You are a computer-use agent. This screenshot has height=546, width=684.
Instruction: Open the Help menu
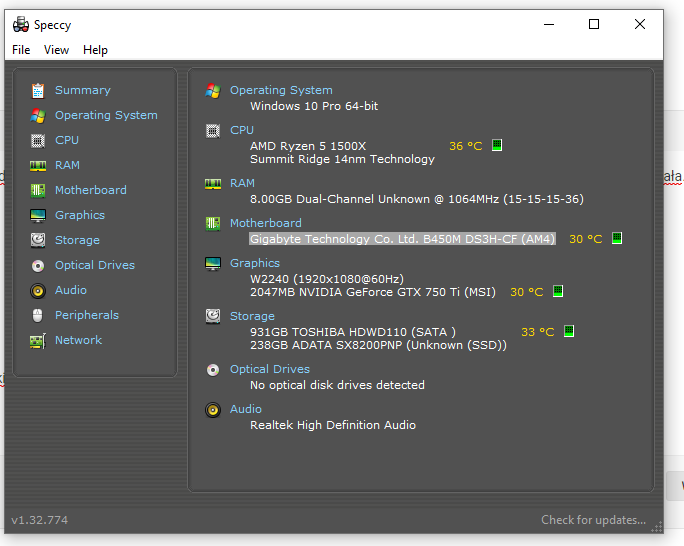point(95,50)
